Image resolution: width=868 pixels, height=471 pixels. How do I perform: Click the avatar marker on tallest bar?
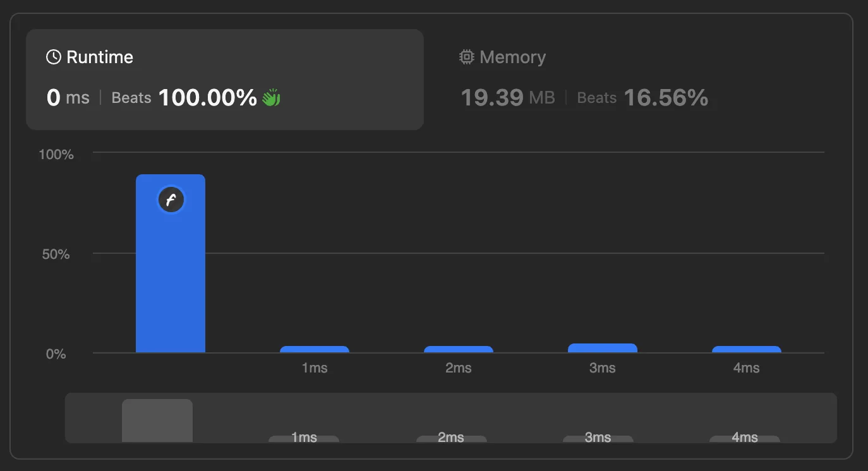(171, 200)
